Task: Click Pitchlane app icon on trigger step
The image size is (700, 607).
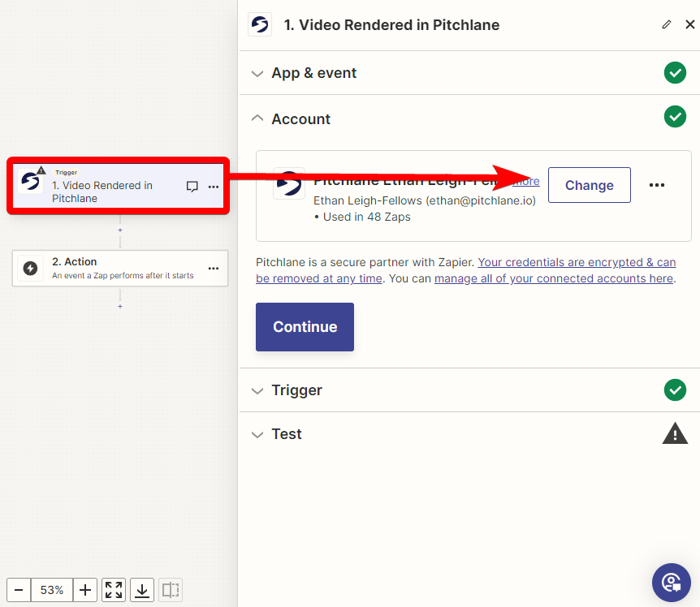Action: click(30, 182)
